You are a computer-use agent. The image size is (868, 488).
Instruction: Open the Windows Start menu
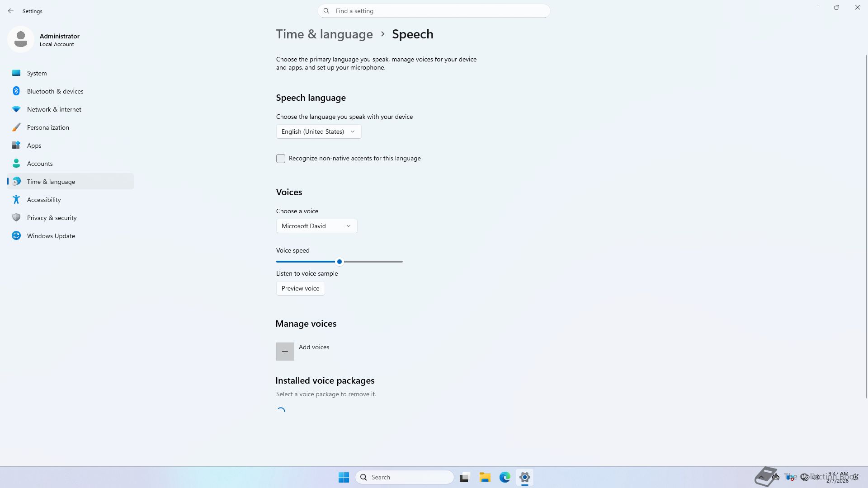344,477
